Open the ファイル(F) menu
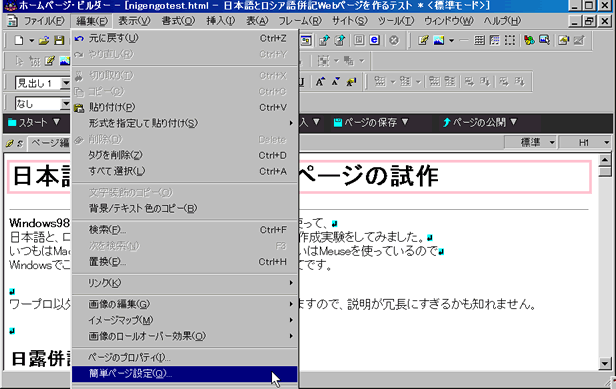The height and width of the screenshot is (389, 616). click(x=44, y=20)
